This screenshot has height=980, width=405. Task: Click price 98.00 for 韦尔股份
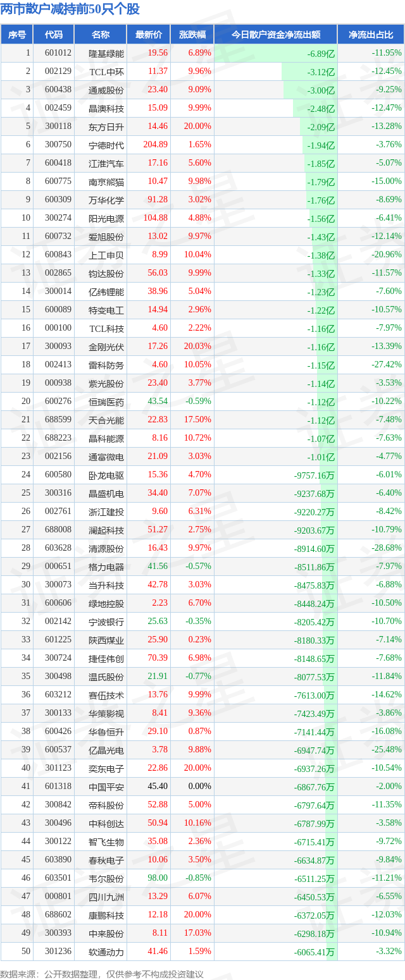point(158,878)
